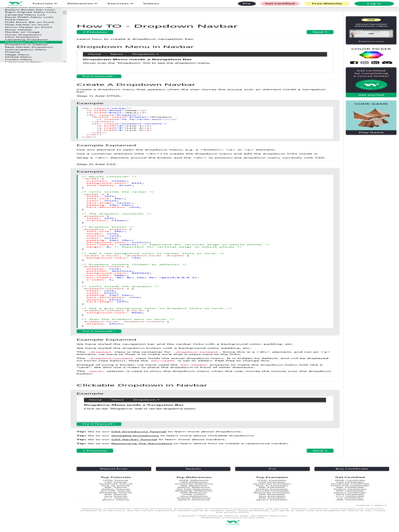Open the Facebook social icon

coord(354,62)
